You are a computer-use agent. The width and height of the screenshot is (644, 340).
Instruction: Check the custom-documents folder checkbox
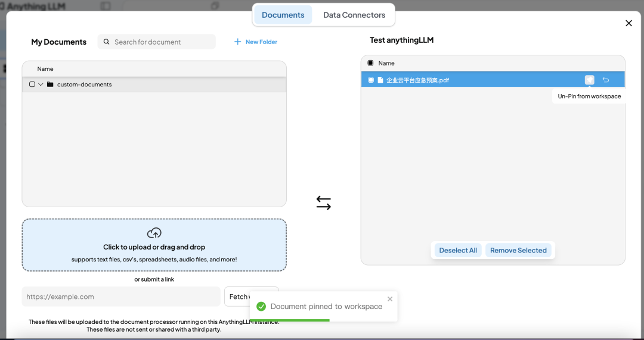[x=32, y=85]
